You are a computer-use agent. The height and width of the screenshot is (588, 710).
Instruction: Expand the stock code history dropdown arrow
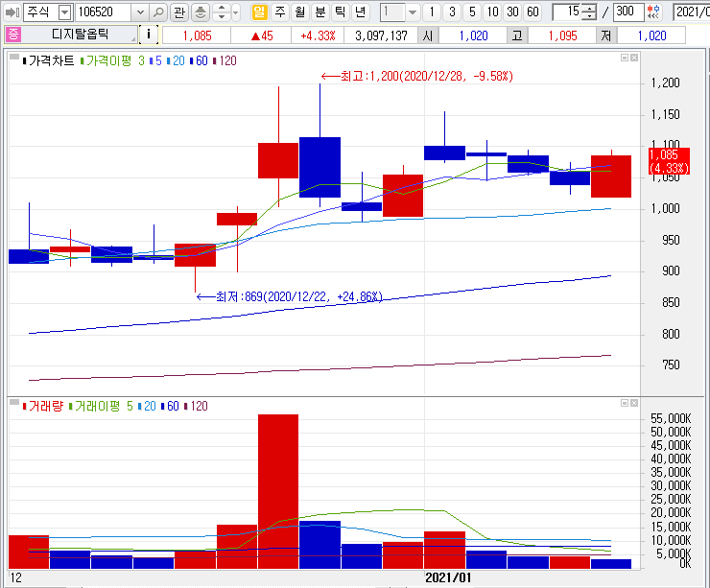(x=140, y=12)
